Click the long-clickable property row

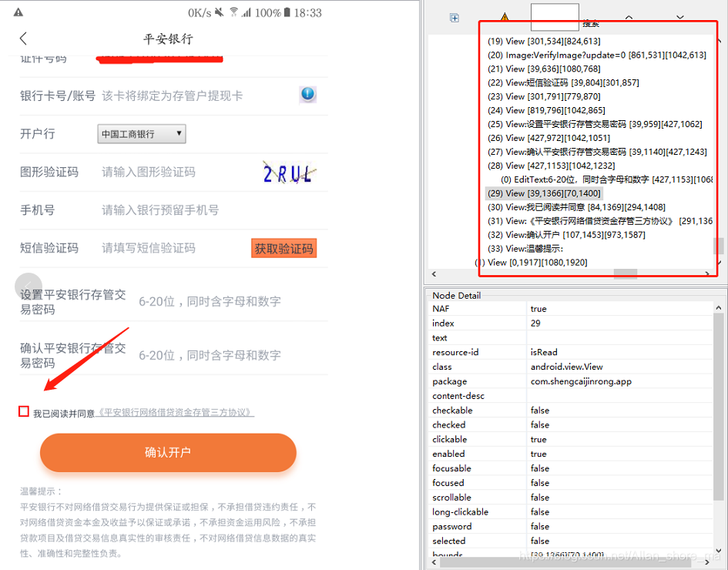tap(571, 512)
